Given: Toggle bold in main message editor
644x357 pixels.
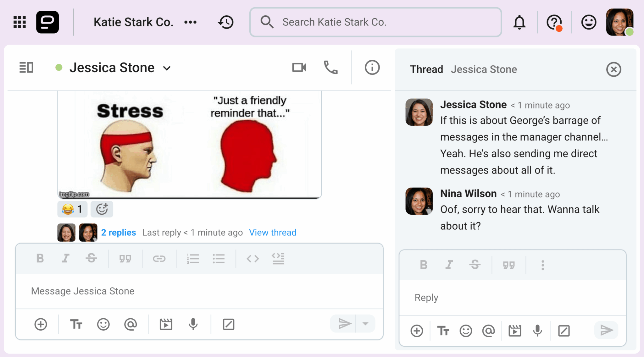Looking at the screenshot, I should pos(40,258).
